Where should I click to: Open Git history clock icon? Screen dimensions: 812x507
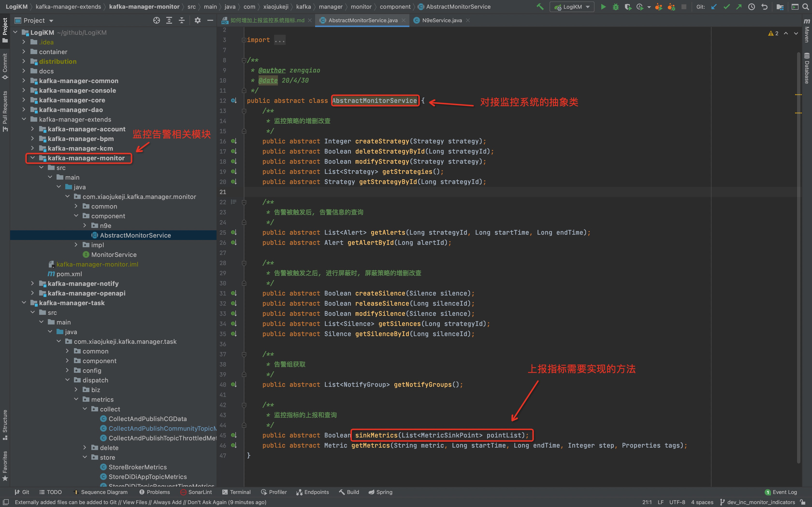pyautogui.click(x=752, y=7)
